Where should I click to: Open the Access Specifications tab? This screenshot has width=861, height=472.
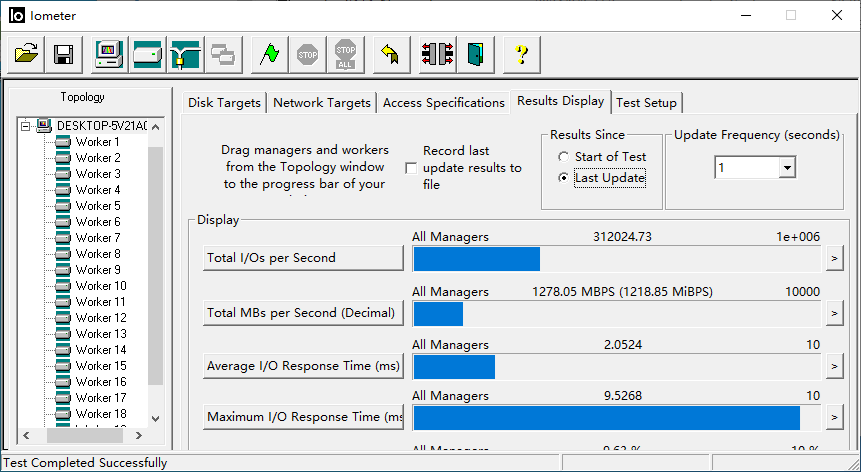pyautogui.click(x=443, y=103)
